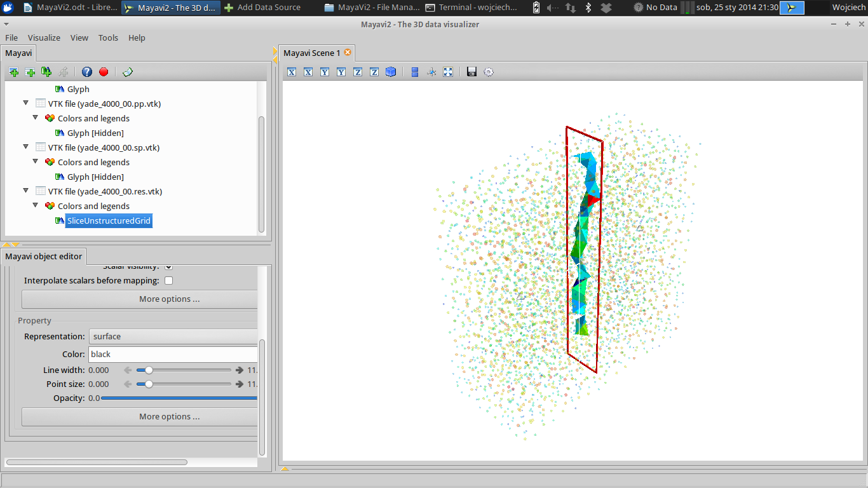This screenshot has width=868, height=488.
Task: Start recording with the red record icon
Action: [x=103, y=72]
